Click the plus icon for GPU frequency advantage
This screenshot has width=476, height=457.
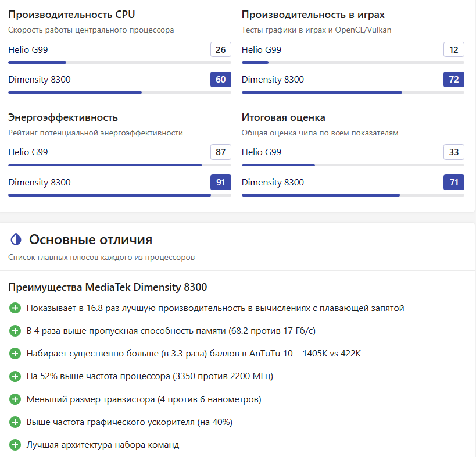(15, 422)
